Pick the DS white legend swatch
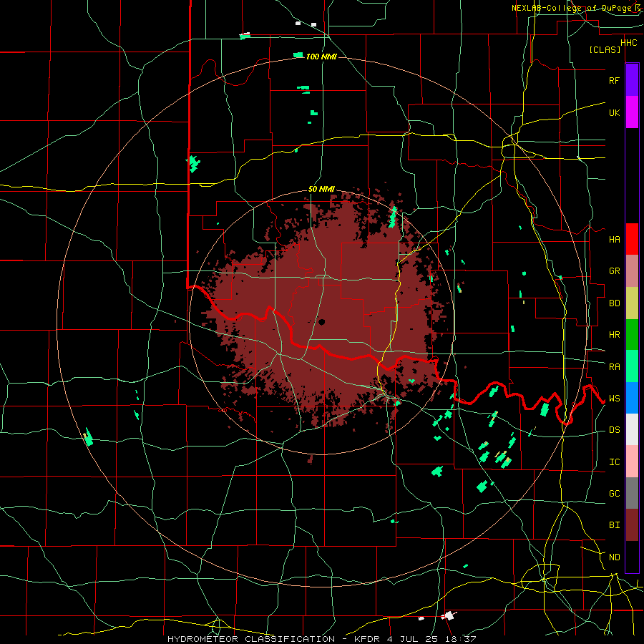The height and width of the screenshot is (644, 644). tap(632, 429)
